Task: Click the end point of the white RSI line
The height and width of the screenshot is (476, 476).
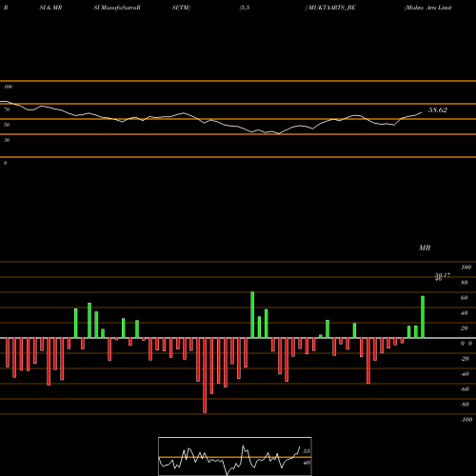Action: [422, 112]
